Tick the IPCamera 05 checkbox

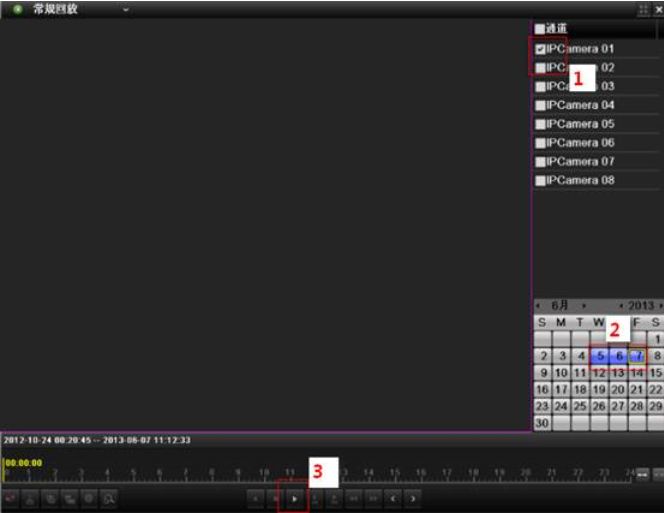coord(540,125)
